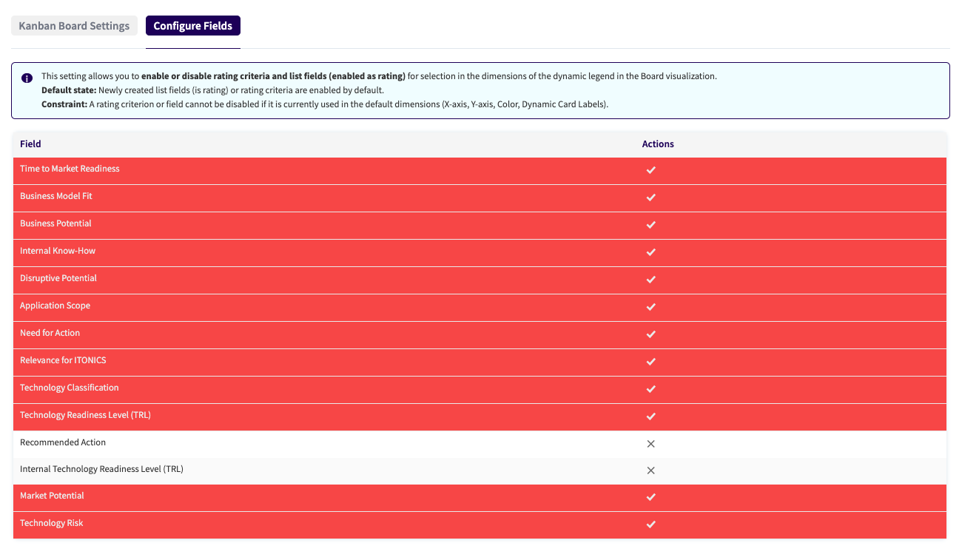The width and height of the screenshot is (962, 560).
Task: Click the Application Scope checkmark icon
Action: pyautogui.click(x=650, y=307)
